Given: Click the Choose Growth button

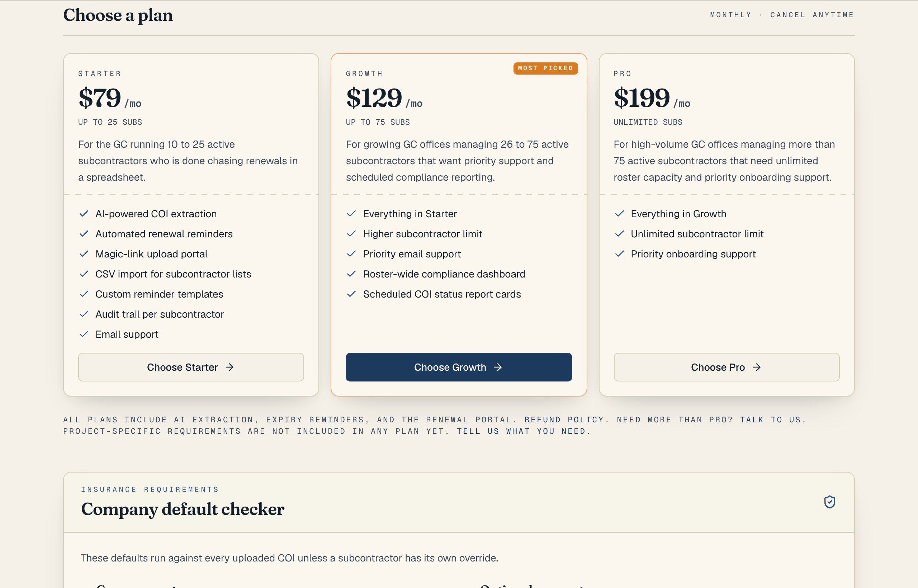Looking at the screenshot, I should 459,367.
